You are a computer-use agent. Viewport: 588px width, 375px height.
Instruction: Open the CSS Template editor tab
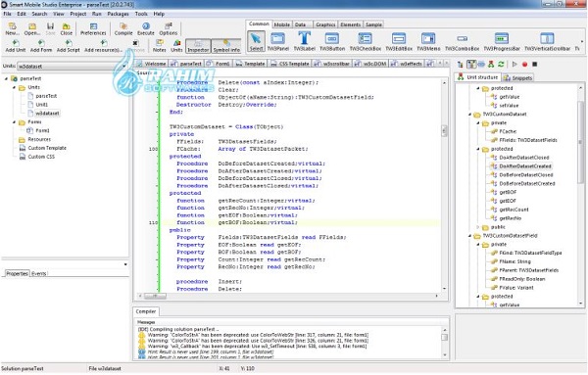coord(290,64)
